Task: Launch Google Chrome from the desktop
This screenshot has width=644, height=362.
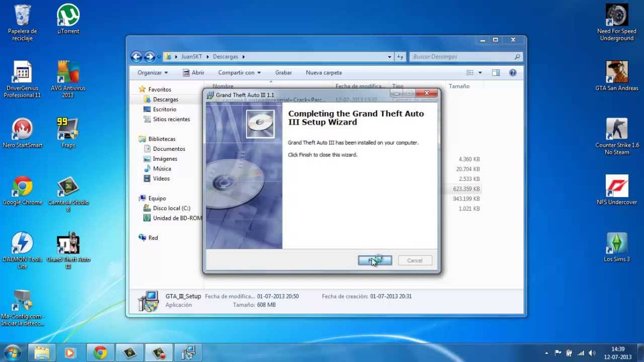Action: 23,191
